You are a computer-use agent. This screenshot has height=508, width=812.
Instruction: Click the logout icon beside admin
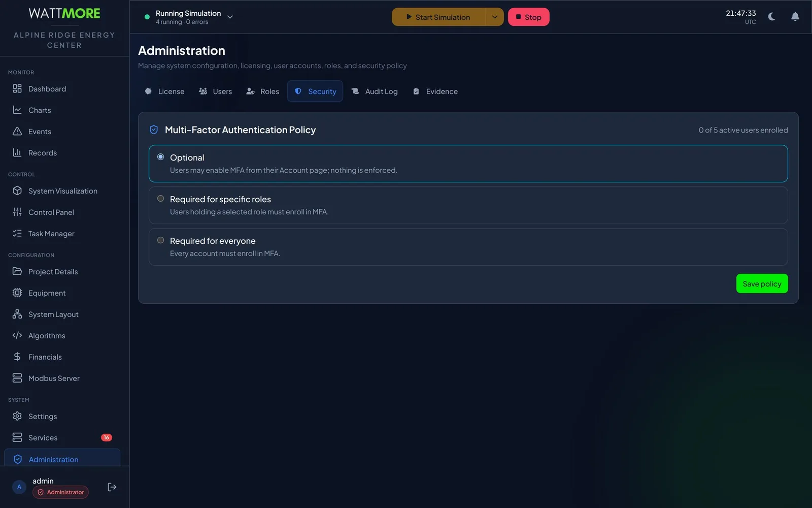(112, 487)
